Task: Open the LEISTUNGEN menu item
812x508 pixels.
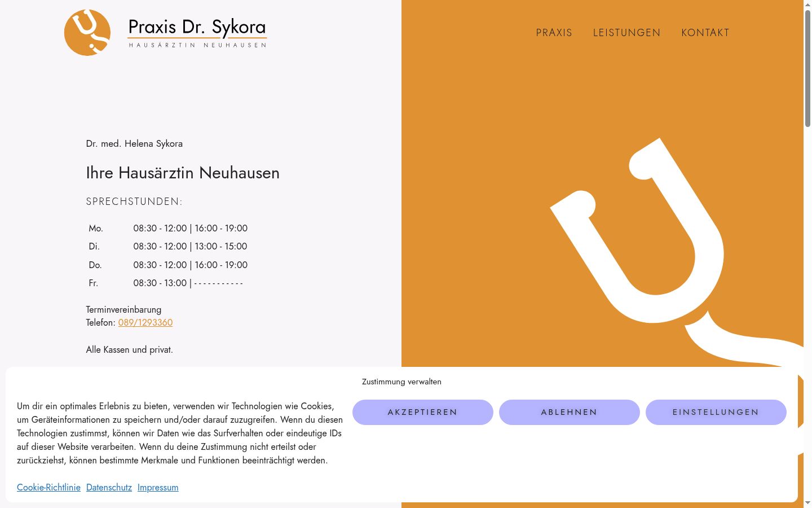Action: pos(626,33)
